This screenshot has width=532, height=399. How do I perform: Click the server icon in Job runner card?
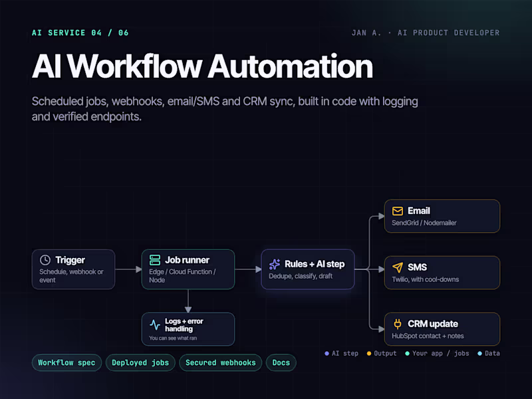coord(155,260)
